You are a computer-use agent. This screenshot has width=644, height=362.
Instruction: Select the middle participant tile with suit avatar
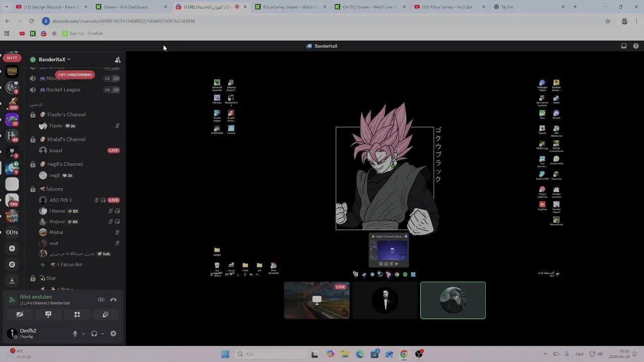385,300
